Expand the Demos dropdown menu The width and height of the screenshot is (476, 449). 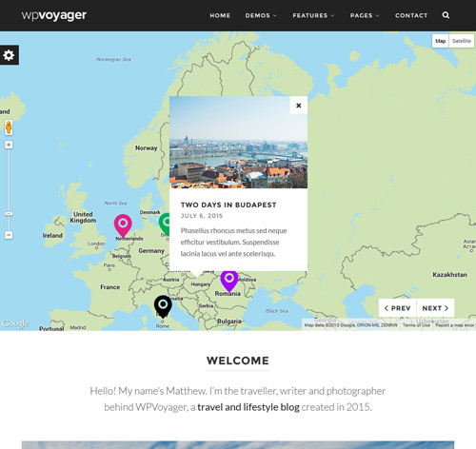[261, 15]
